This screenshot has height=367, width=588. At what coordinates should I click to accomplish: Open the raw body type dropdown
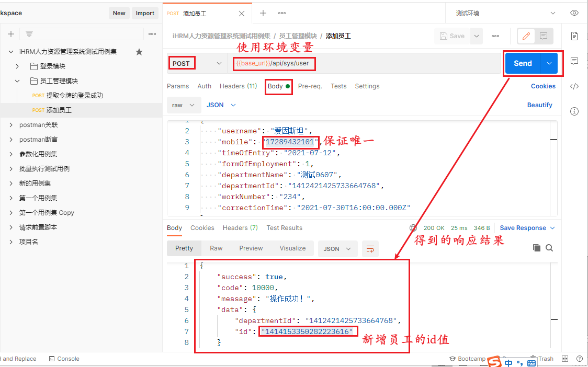point(184,105)
